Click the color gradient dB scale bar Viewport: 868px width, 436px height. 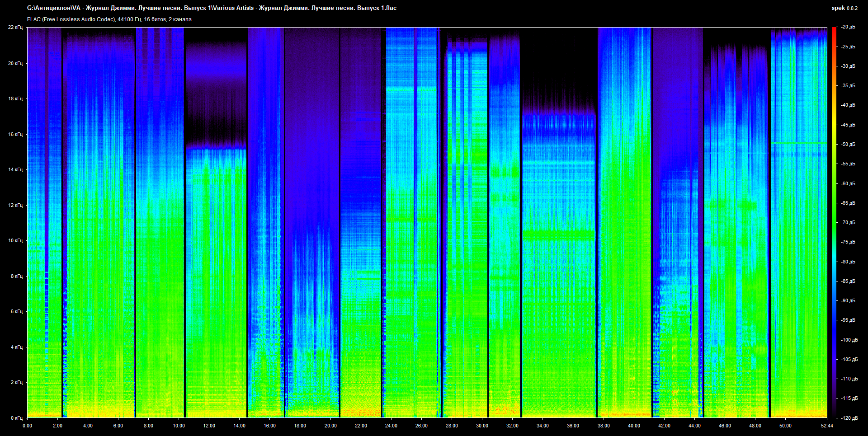(x=834, y=222)
